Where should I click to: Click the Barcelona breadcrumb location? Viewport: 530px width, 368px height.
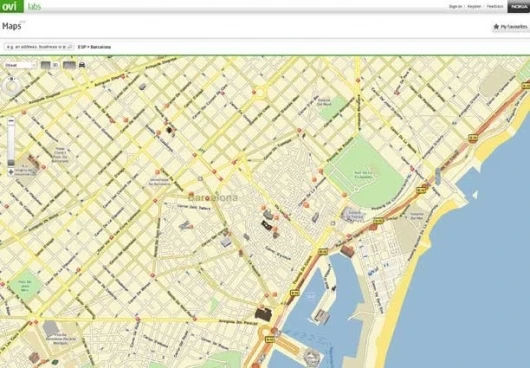pos(100,47)
